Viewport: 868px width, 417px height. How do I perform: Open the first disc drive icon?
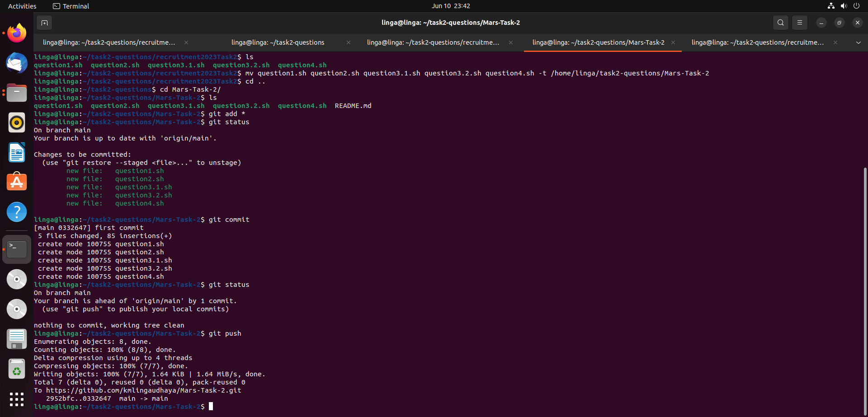pos(17,279)
